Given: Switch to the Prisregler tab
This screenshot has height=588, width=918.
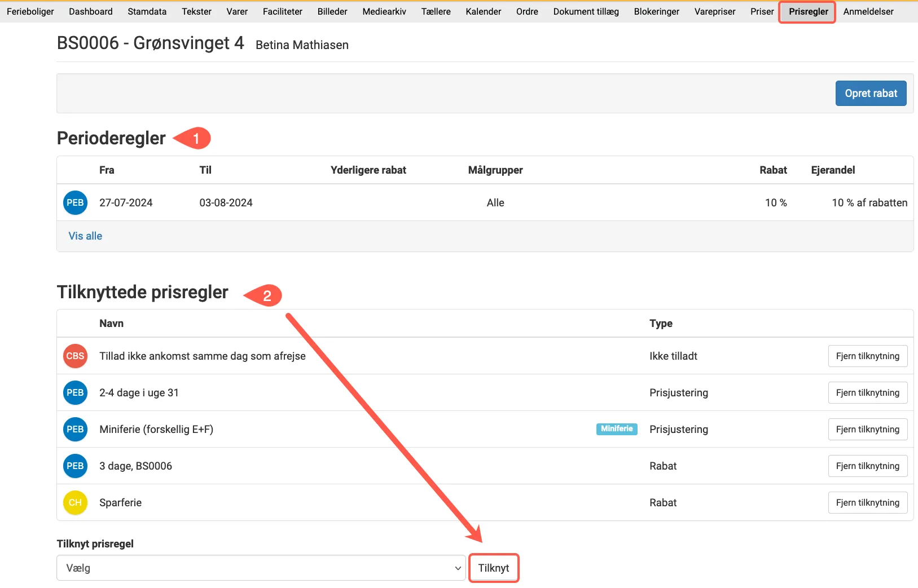Looking at the screenshot, I should [808, 12].
